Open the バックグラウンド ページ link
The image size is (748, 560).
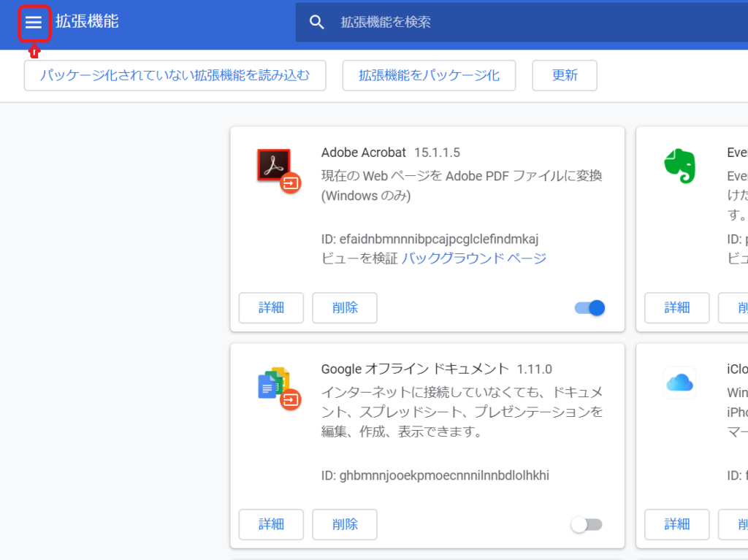click(473, 258)
